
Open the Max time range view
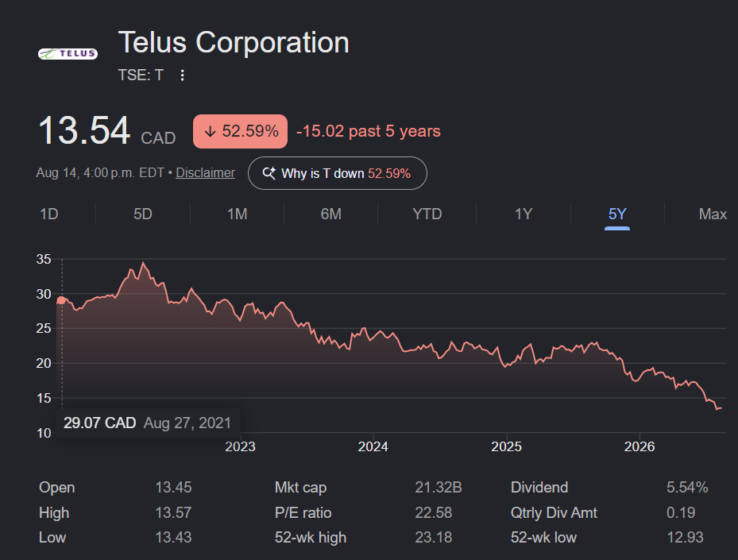click(x=713, y=214)
